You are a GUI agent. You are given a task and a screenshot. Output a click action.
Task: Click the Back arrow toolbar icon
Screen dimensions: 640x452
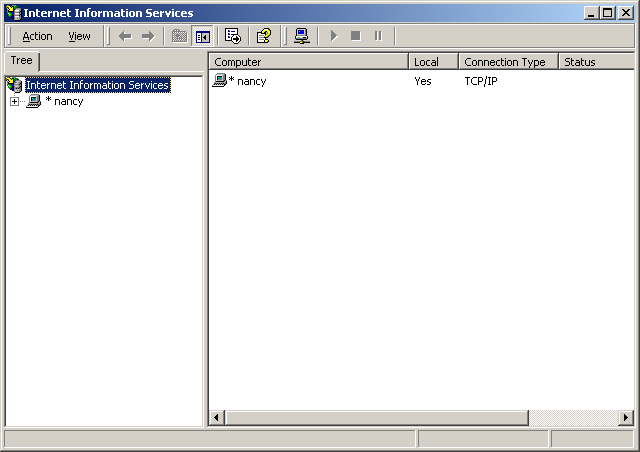(x=125, y=36)
